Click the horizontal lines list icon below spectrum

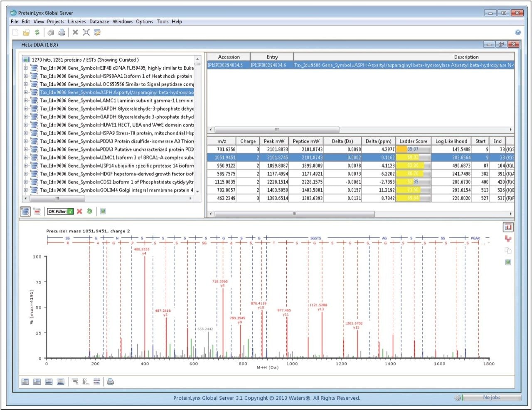point(97,381)
